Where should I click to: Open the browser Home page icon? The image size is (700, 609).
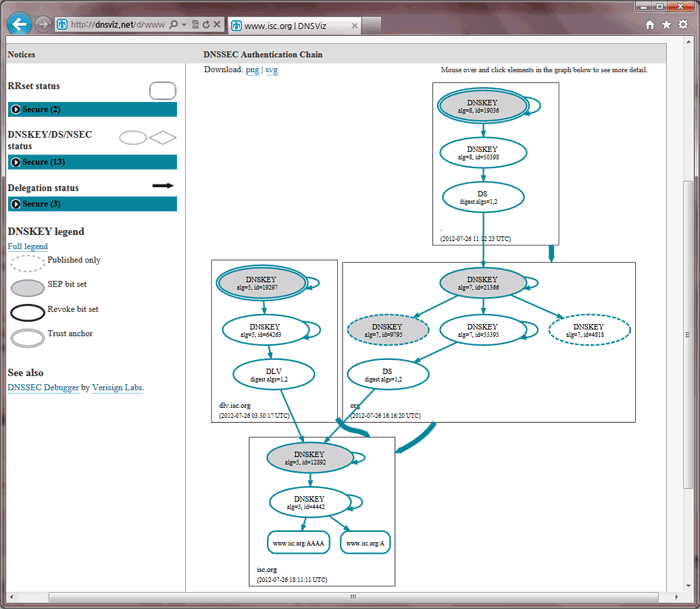click(x=650, y=23)
